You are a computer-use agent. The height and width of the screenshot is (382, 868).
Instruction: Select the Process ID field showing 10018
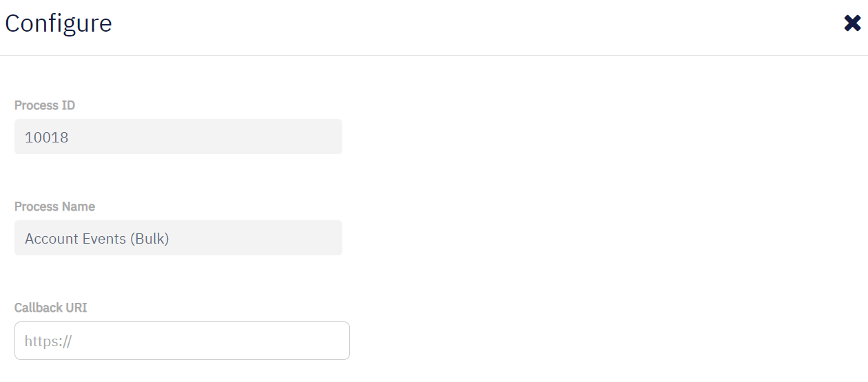[178, 137]
